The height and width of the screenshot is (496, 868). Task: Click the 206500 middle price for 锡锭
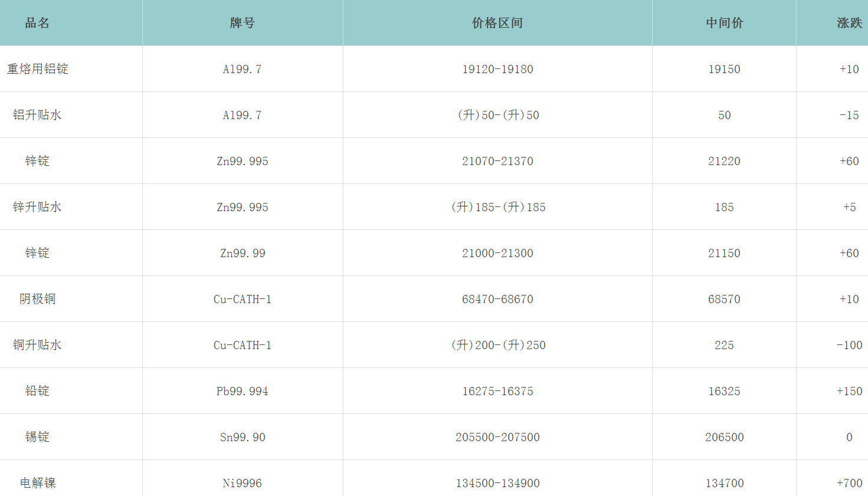click(723, 437)
